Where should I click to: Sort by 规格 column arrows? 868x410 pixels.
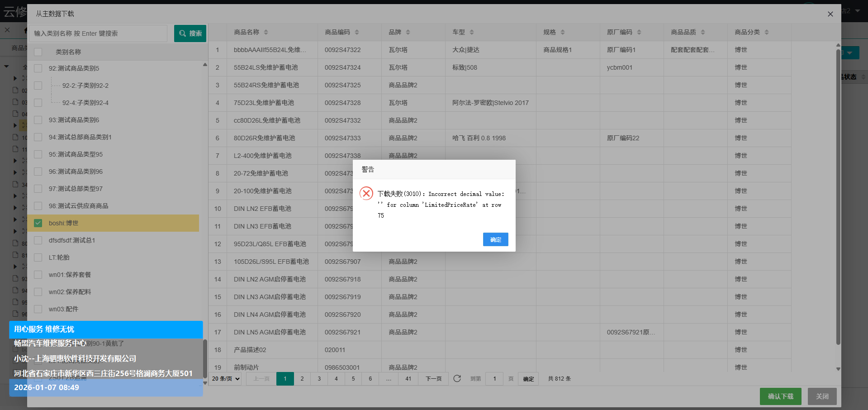[563, 32]
